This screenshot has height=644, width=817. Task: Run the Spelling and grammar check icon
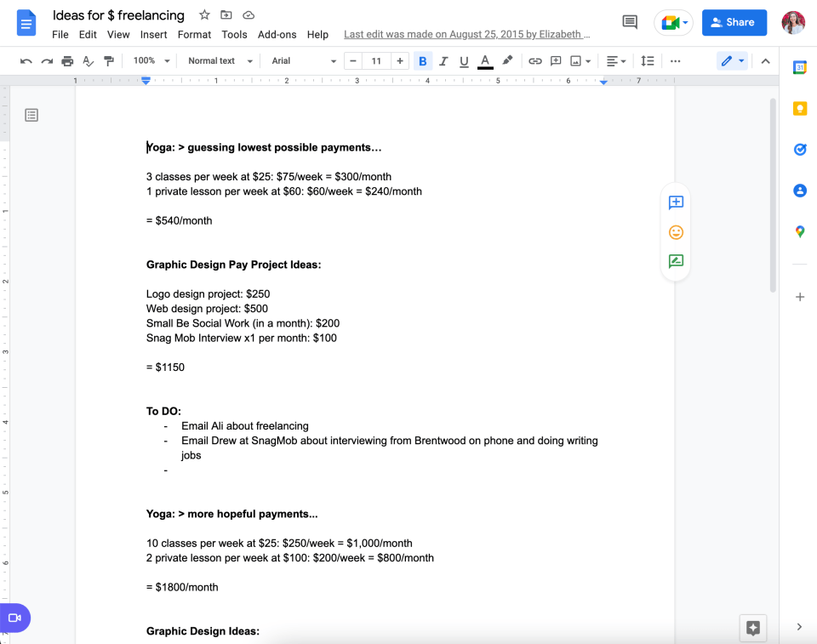88,60
